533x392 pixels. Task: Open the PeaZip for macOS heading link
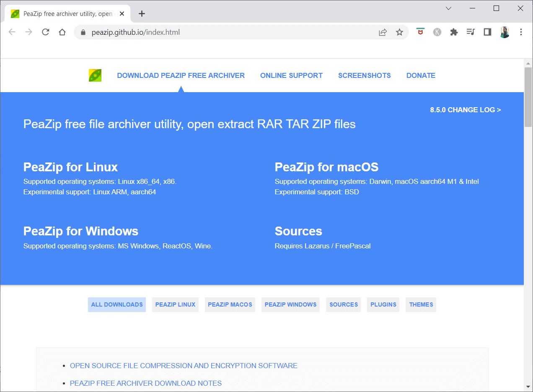pyautogui.click(x=326, y=167)
